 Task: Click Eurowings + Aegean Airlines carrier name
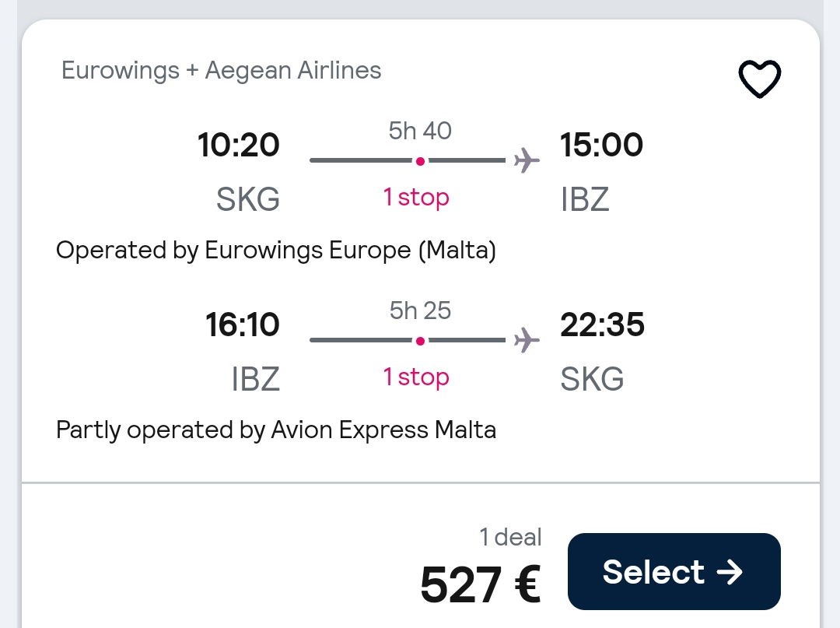221,70
